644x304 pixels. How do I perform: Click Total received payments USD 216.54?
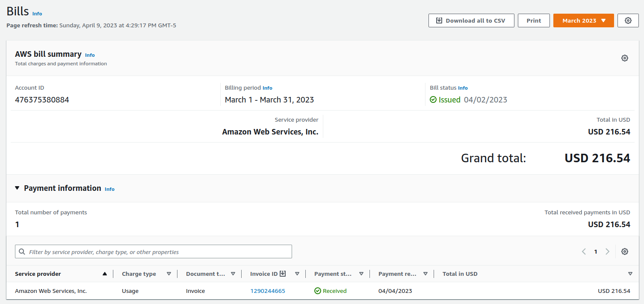pos(609,225)
